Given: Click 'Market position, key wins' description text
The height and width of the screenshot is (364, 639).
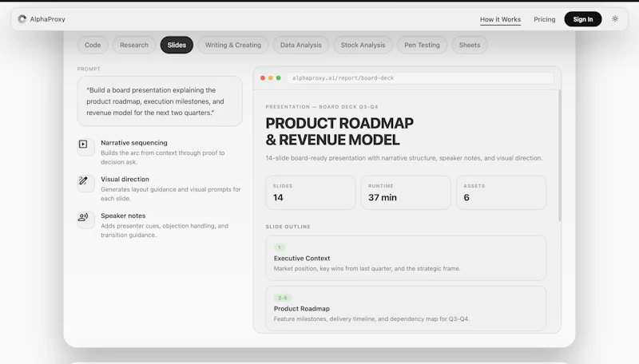Looking at the screenshot, I should (367, 268).
